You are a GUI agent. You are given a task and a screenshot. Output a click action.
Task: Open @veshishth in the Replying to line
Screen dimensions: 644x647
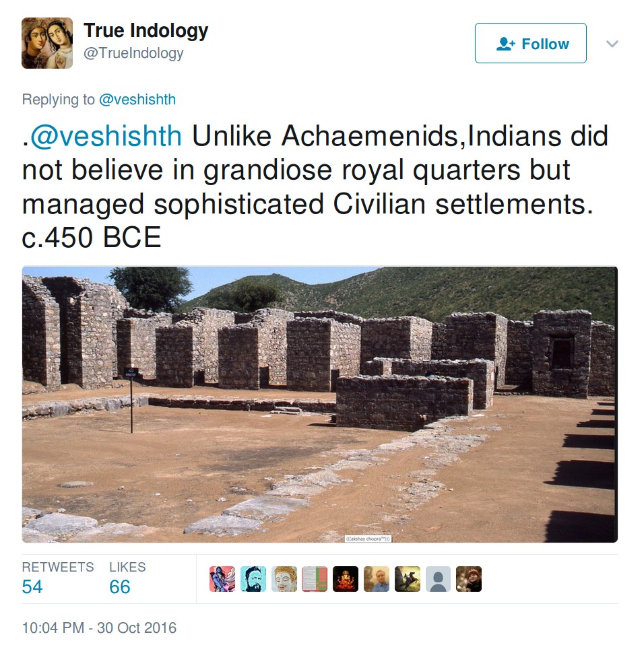(137, 100)
